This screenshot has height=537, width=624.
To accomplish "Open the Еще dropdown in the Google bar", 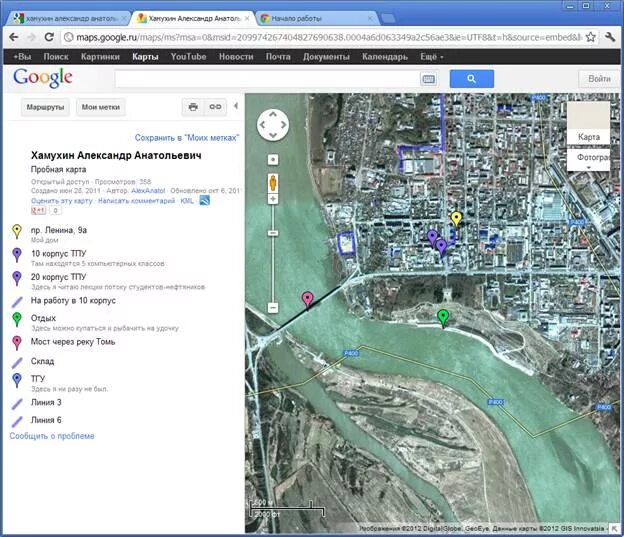I will (x=431, y=57).
